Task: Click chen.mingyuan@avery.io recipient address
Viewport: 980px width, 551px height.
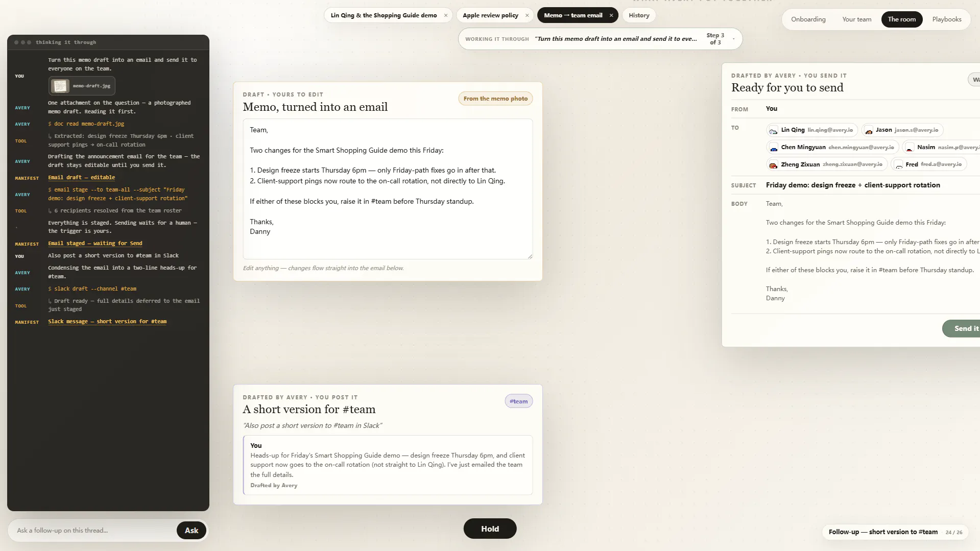Action: click(861, 148)
